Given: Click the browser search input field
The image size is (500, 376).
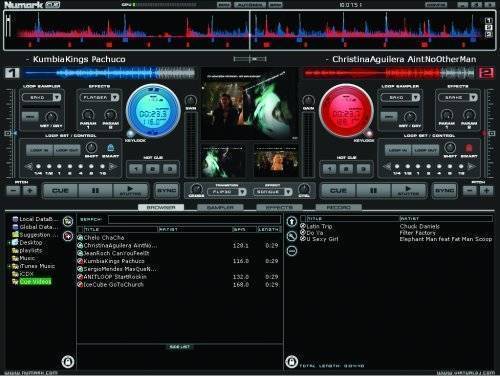Looking at the screenshot, I should point(194,219).
